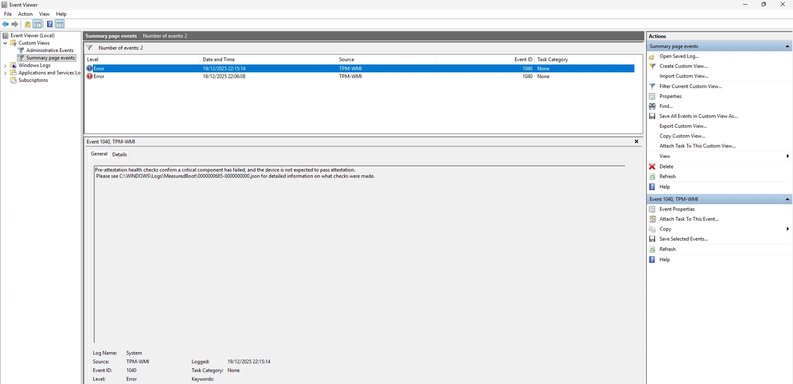Click the Refresh icon under Event 1040 section

click(x=652, y=249)
